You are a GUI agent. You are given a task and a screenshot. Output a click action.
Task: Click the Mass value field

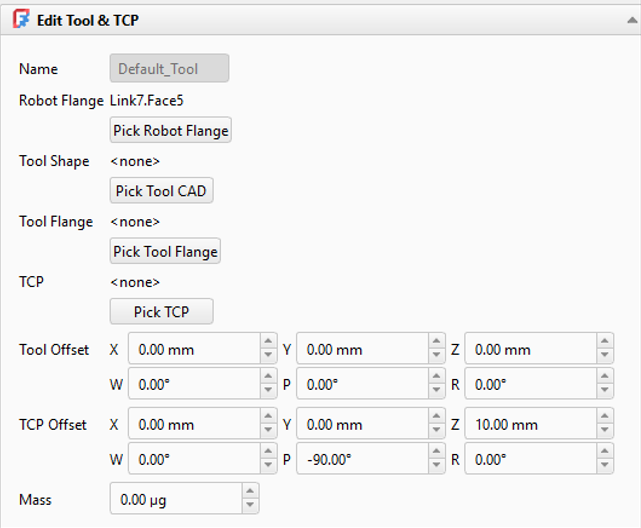pos(176,499)
